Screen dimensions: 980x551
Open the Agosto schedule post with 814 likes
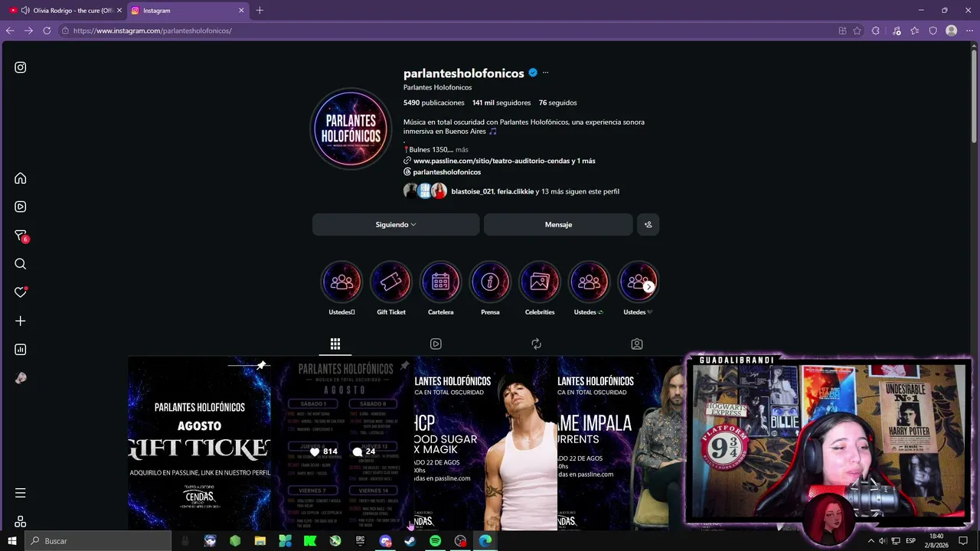[343, 443]
